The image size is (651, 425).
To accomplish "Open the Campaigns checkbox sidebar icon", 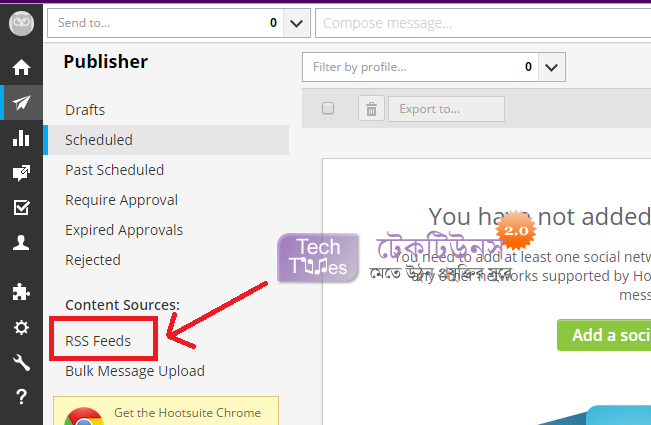I will (x=21, y=208).
